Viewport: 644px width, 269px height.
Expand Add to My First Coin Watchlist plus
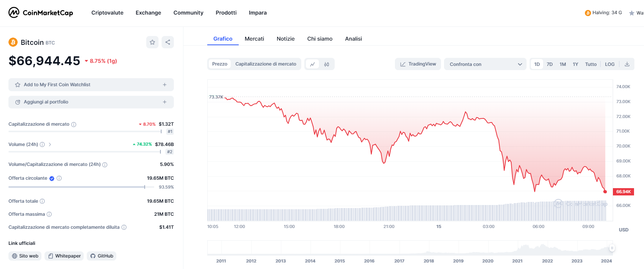coord(165,85)
